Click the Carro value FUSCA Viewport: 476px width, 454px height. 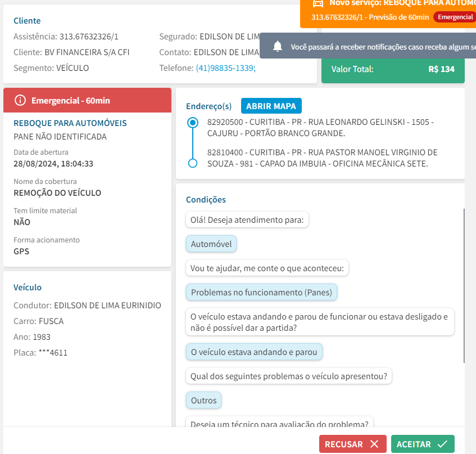tap(51, 321)
